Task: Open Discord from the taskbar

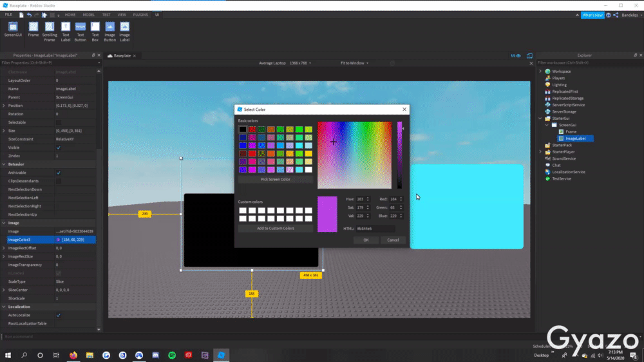Action: tap(156, 355)
